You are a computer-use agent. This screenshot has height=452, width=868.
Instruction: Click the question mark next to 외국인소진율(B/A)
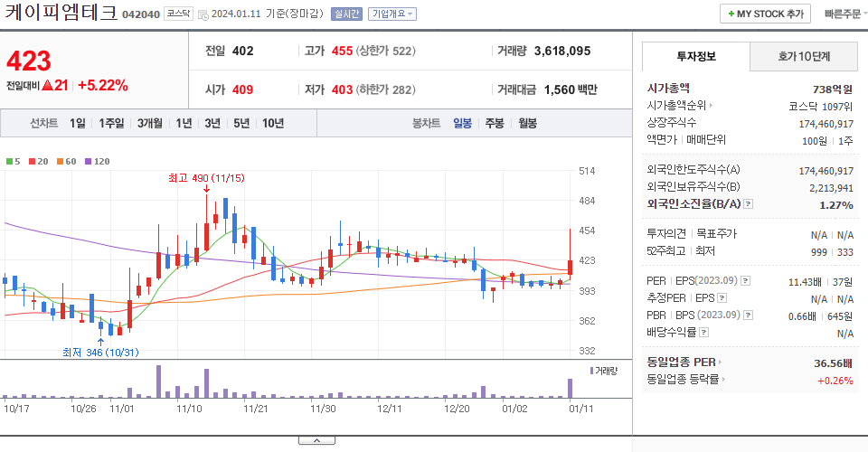tap(748, 204)
